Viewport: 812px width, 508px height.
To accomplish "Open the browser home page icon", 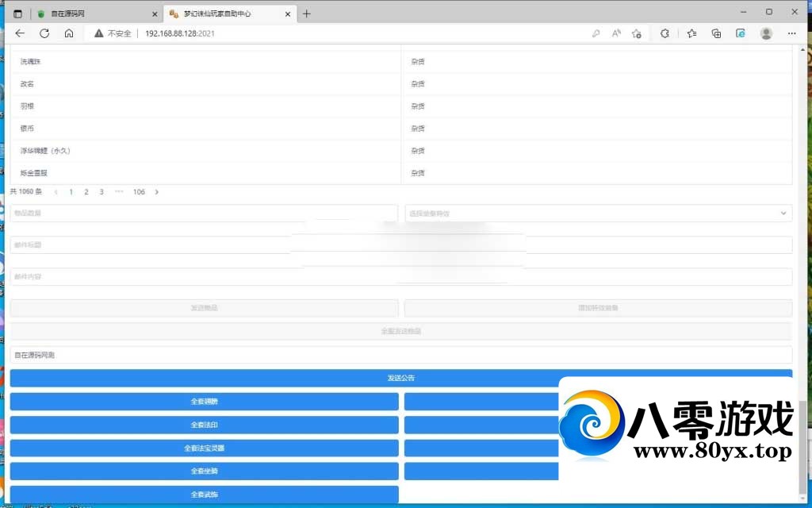I will coord(69,33).
